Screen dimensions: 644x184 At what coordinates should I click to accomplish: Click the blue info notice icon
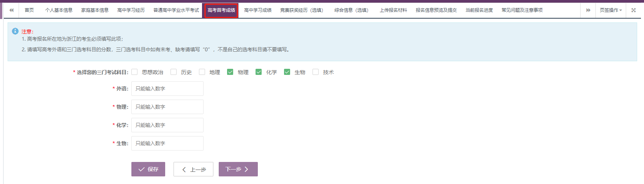[15, 31]
